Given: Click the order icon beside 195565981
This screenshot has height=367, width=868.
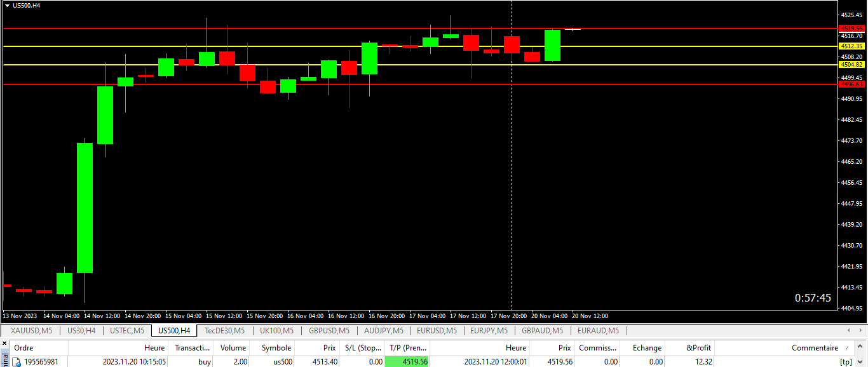Looking at the screenshot, I should click(x=17, y=362).
